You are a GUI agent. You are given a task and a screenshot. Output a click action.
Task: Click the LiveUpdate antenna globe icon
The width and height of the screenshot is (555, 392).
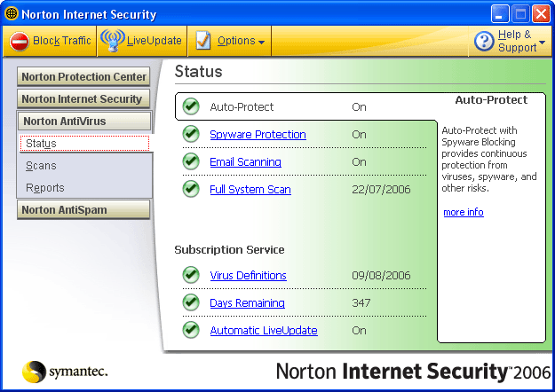coord(113,40)
